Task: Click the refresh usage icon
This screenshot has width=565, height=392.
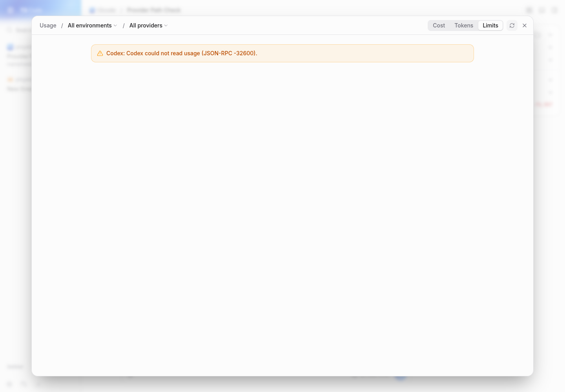Action: (x=512, y=25)
